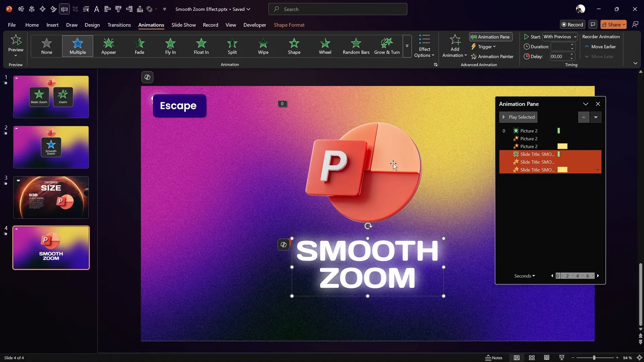Click Play Selected button
644x362 pixels.
tap(518, 117)
